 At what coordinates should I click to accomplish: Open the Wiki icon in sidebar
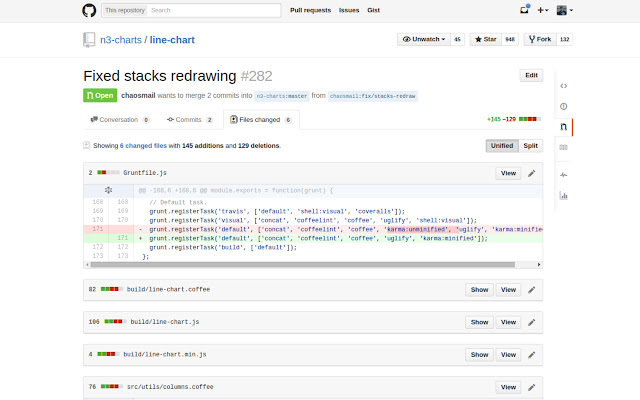click(x=564, y=147)
